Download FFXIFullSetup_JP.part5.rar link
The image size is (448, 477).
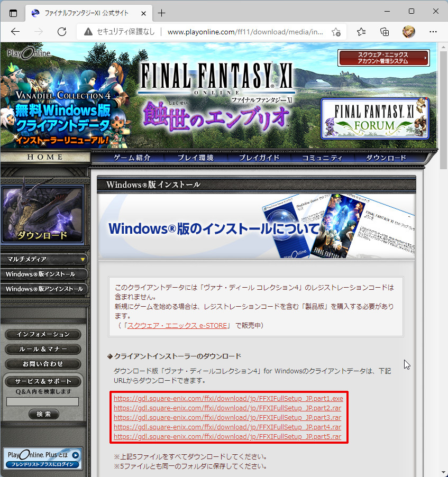(x=227, y=436)
